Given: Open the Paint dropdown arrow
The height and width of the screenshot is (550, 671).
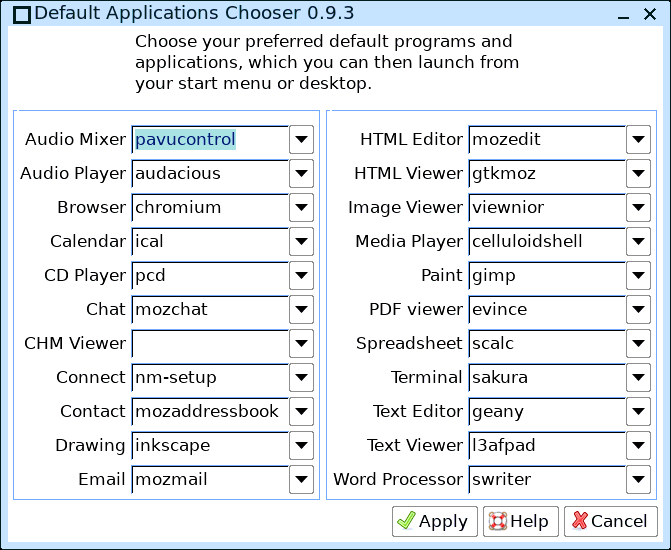Looking at the screenshot, I should tap(638, 275).
